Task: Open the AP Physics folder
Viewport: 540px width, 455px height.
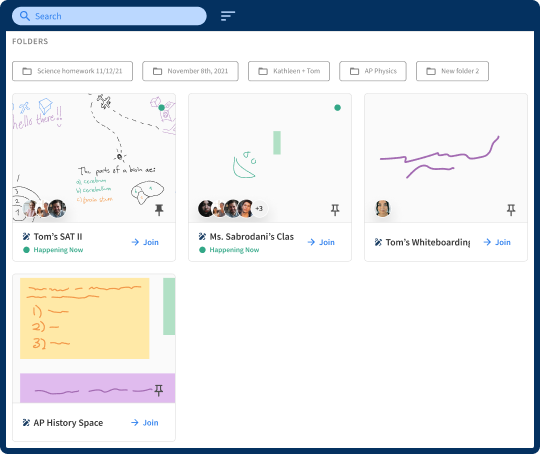Action: click(x=373, y=71)
